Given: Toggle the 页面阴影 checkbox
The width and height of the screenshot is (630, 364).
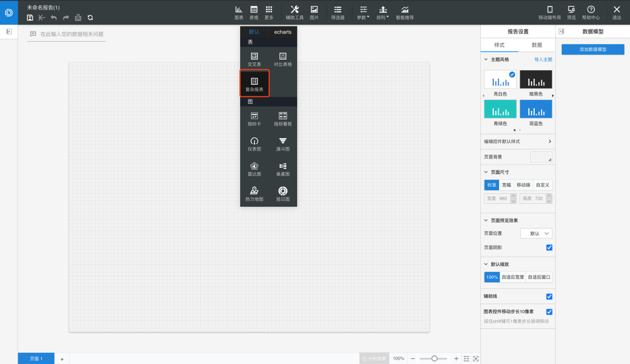Looking at the screenshot, I should (549, 247).
